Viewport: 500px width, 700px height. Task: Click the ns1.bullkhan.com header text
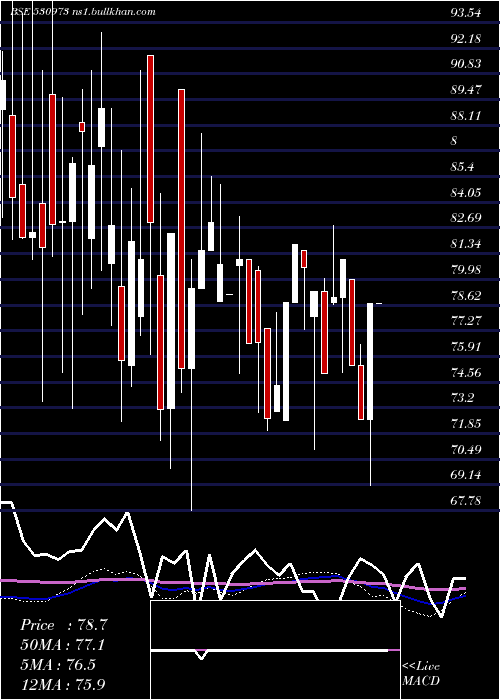click(x=113, y=12)
